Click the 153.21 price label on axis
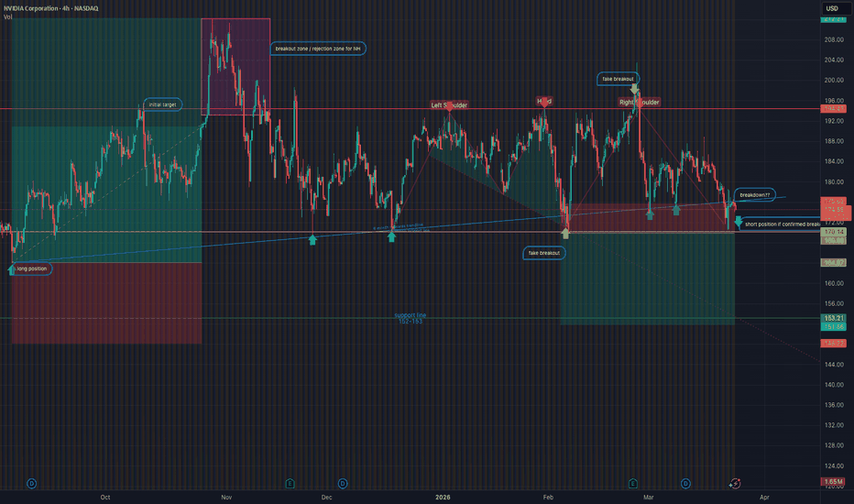The width and height of the screenshot is (854, 504). point(832,318)
